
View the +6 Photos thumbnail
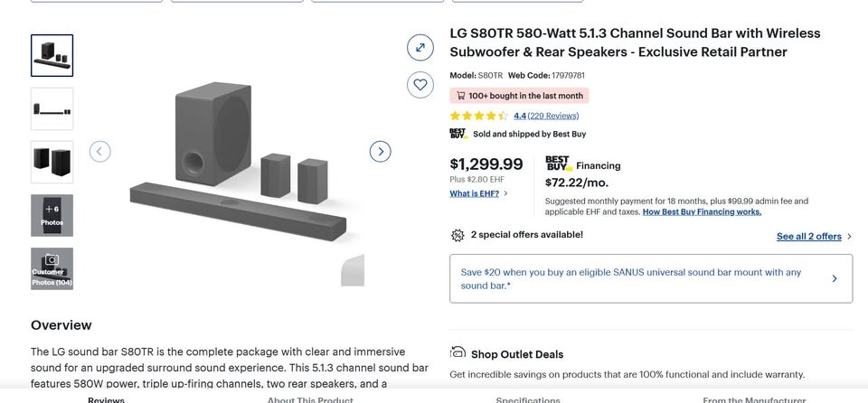[x=52, y=215]
